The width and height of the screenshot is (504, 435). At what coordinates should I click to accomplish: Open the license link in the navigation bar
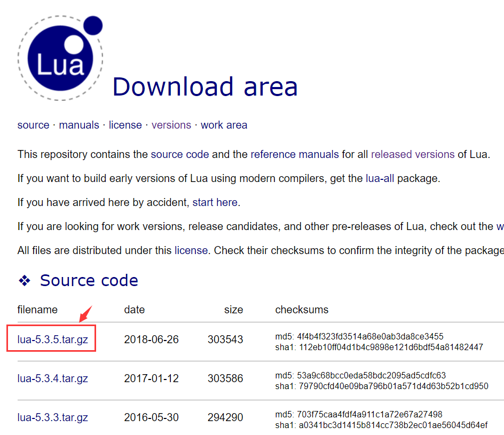[125, 125]
